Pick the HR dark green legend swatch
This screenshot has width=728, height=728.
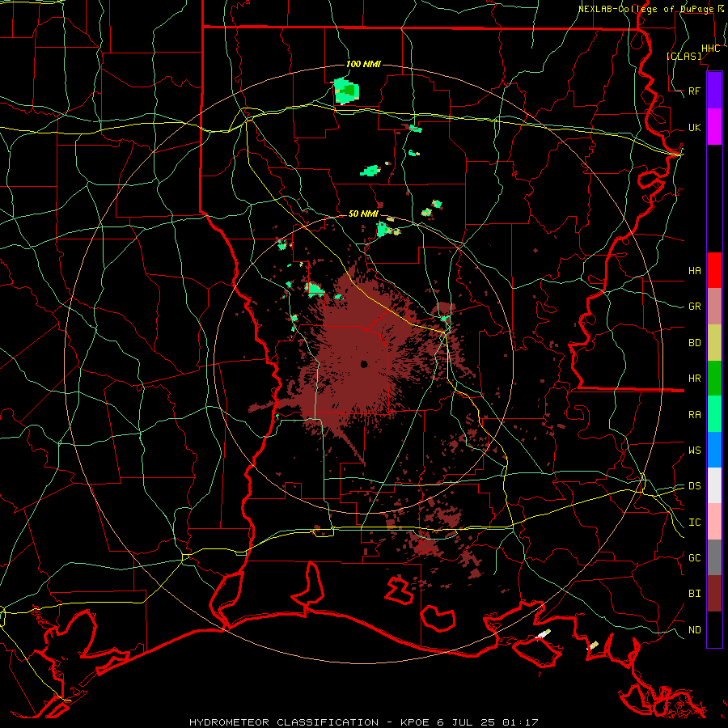[714, 378]
